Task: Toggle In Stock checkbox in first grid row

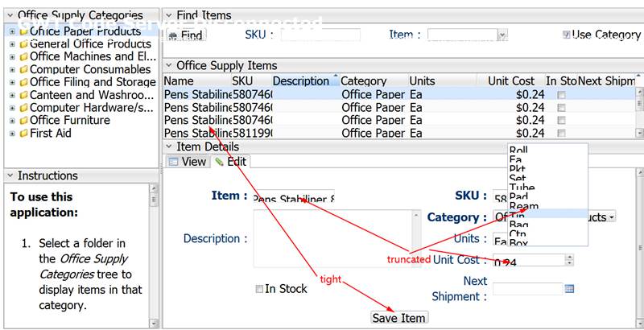Action: tap(562, 94)
